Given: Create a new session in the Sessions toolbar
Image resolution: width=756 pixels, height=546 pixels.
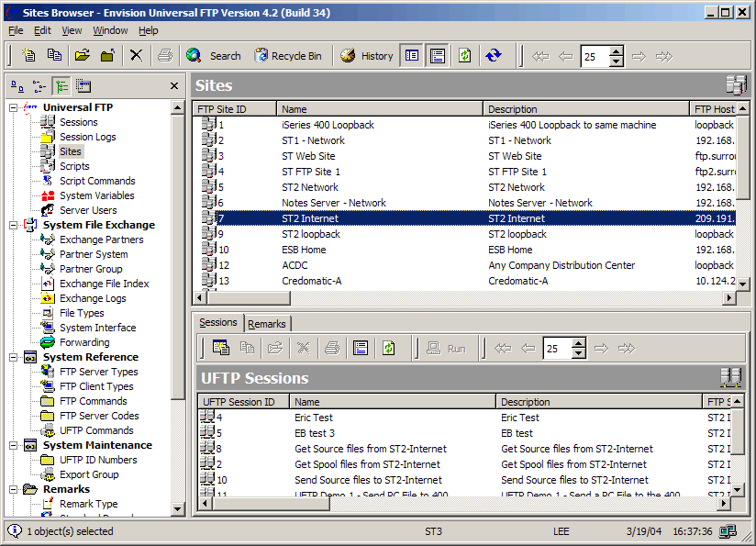Looking at the screenshot, I should pyautogui.click(x=221, y=348).
